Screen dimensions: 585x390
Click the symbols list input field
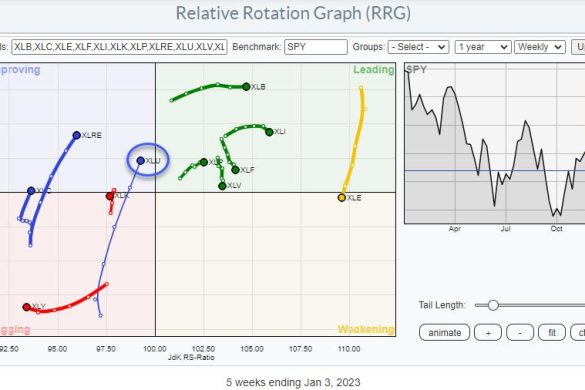[x=119, y=47]
